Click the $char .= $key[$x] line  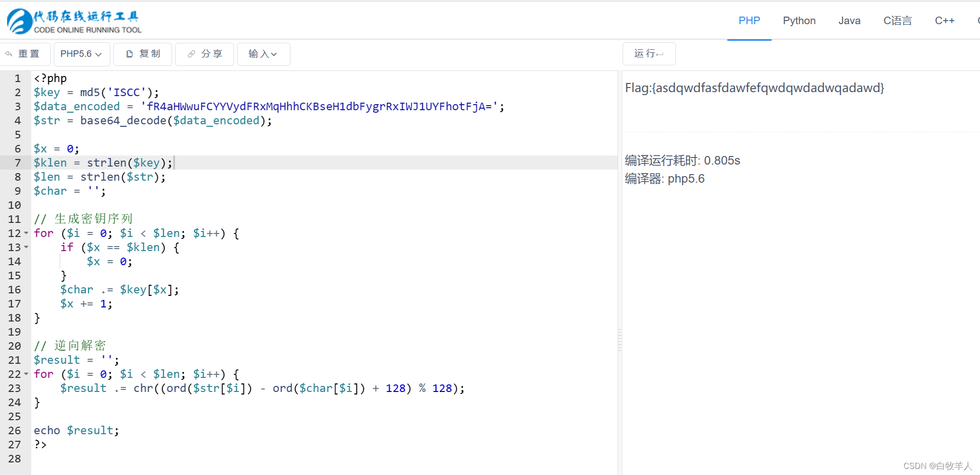point(119,289)
